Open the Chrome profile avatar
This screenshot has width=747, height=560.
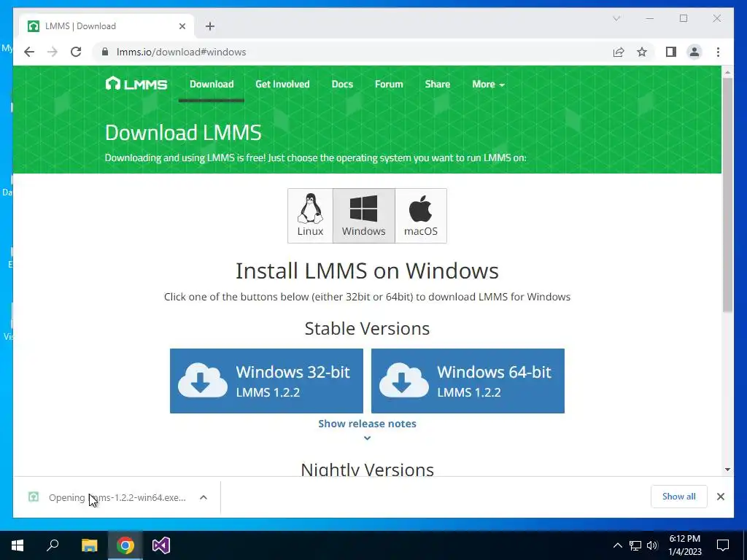coord(694,52)
